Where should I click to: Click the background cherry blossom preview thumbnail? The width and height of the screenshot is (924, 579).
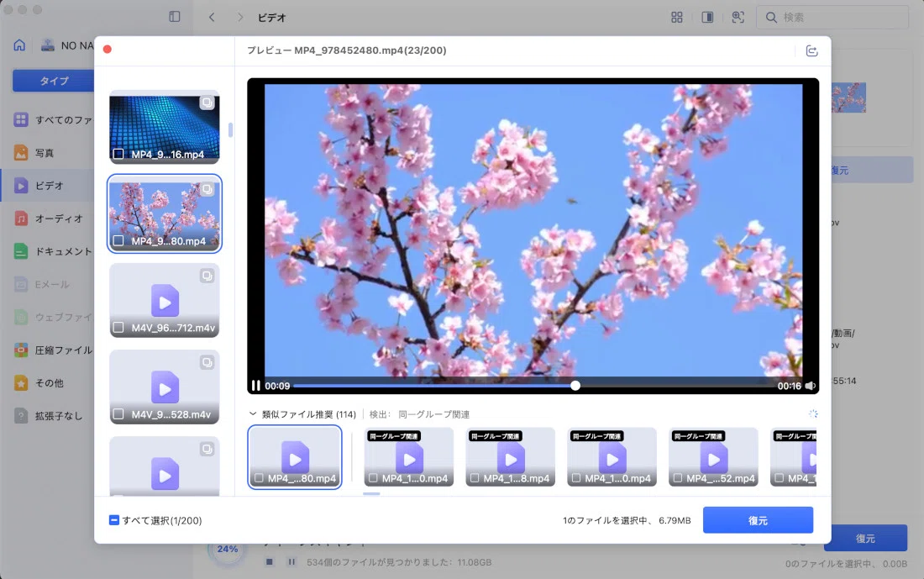(x=848, y=97)
